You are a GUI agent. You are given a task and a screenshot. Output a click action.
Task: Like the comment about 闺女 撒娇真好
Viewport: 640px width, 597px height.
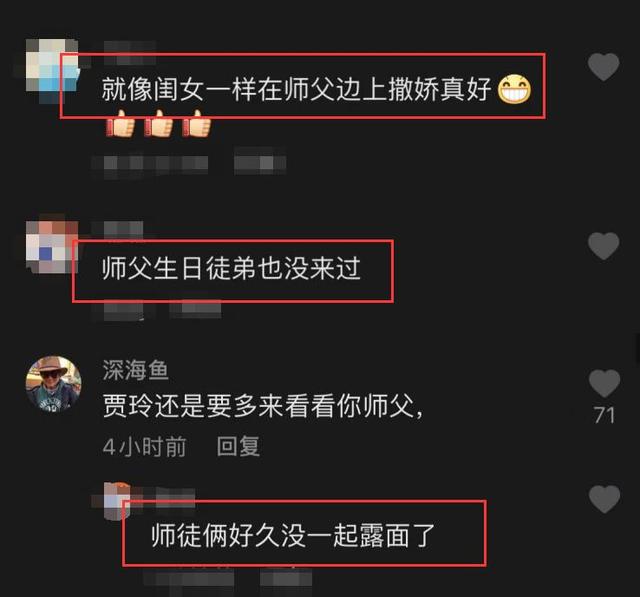(x=604, y=67)
